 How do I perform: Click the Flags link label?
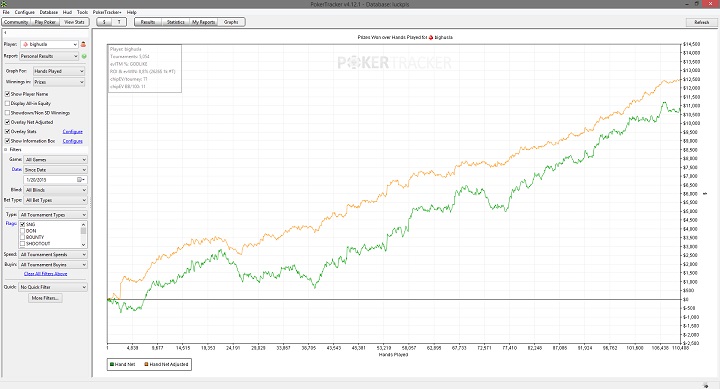(11, 224)
